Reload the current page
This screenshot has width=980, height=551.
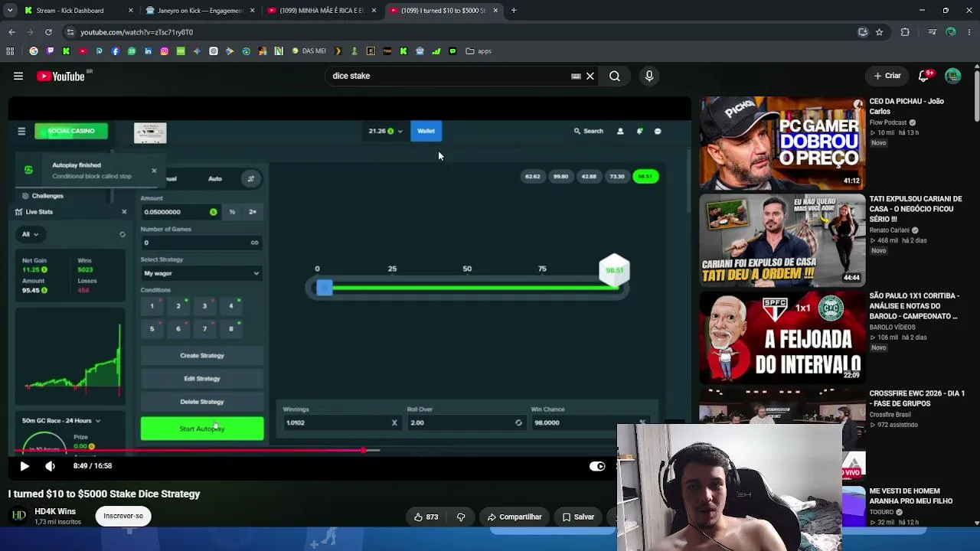pyautogui.click(x=48, y=32)
